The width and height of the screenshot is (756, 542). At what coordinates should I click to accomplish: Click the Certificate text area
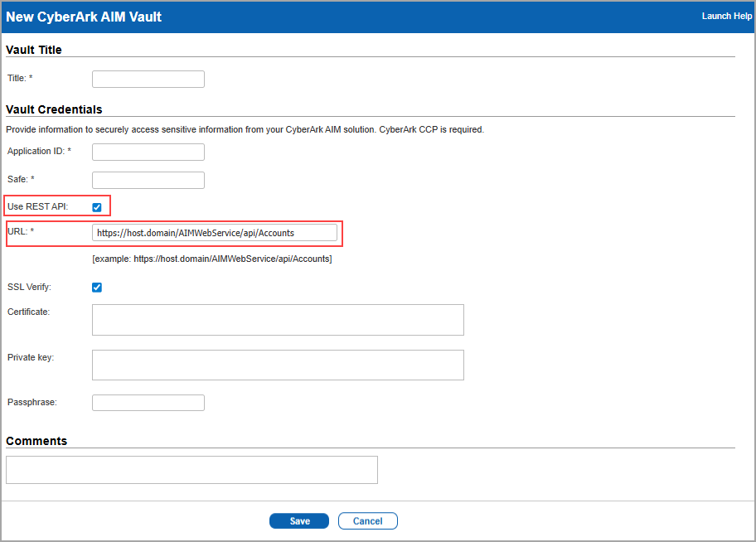(278, 320)
